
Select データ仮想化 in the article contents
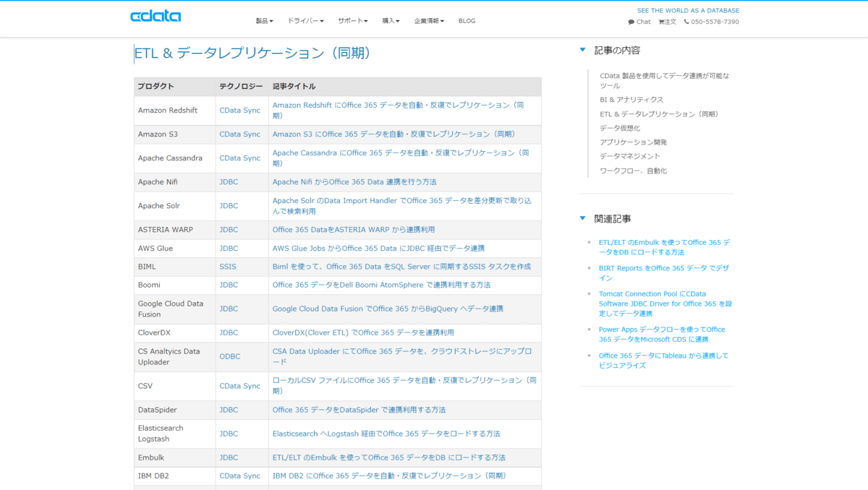coord(619,128)
